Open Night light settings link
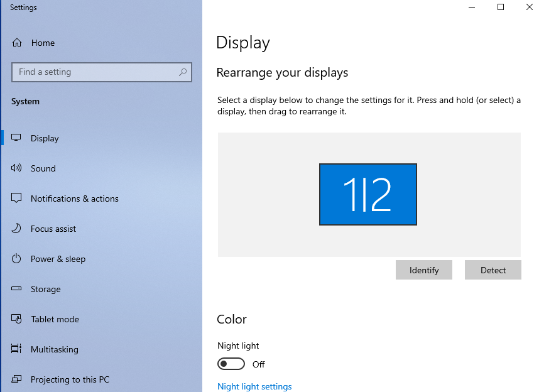The width and height of the screenshot is (539, 392). [x=254, y=386]
